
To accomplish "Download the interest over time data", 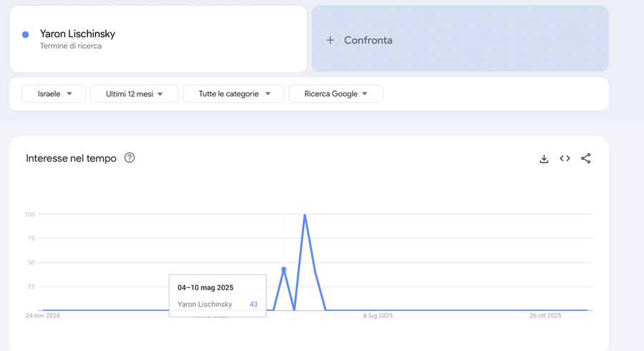I will pyautogui.click(x=544, y=158).
